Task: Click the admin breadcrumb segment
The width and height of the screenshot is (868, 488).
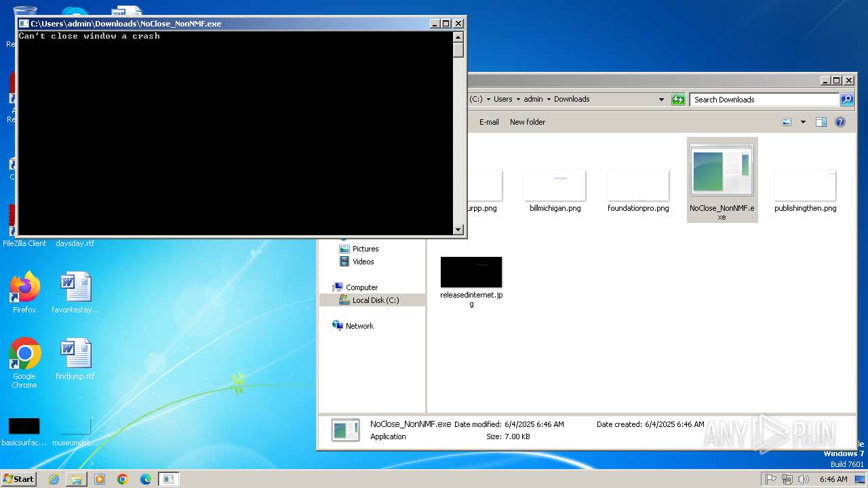Action: (x=533, y=99)
